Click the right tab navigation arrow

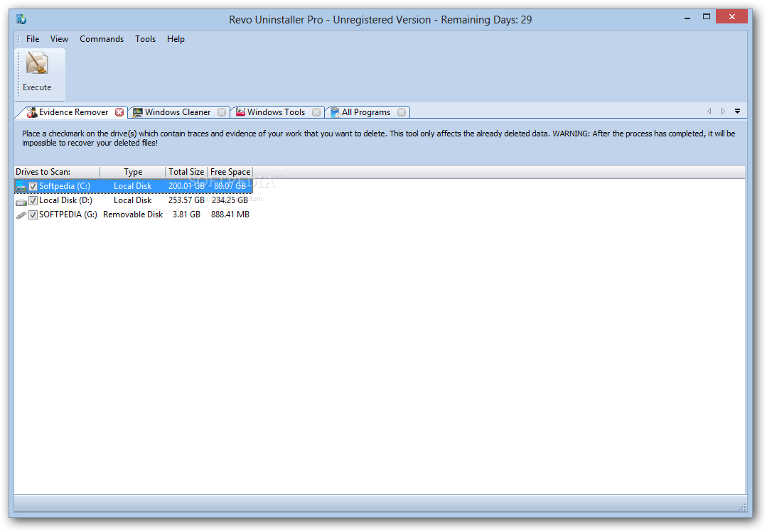723,112
